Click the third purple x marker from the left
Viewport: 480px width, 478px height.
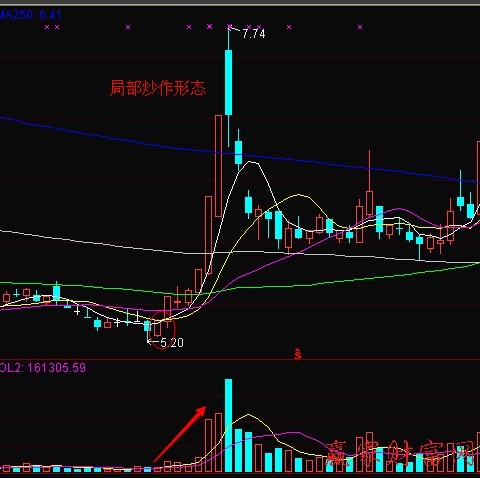[x=128, y=27]
